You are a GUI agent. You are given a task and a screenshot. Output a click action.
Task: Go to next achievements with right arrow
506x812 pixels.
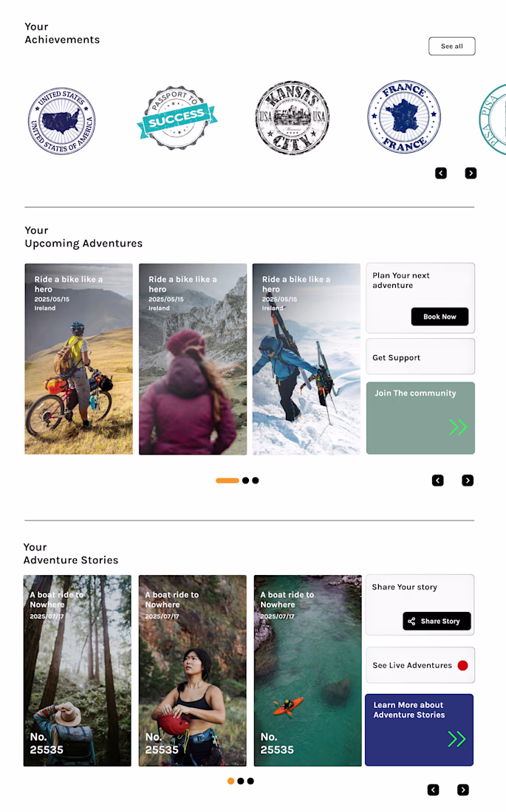point(471,173)
